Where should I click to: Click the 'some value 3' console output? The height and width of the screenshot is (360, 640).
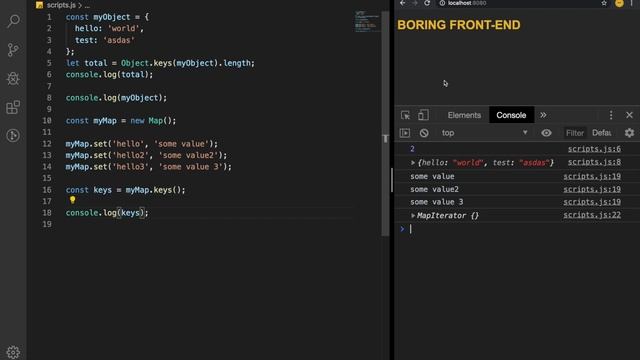click(x=437, y=202)
